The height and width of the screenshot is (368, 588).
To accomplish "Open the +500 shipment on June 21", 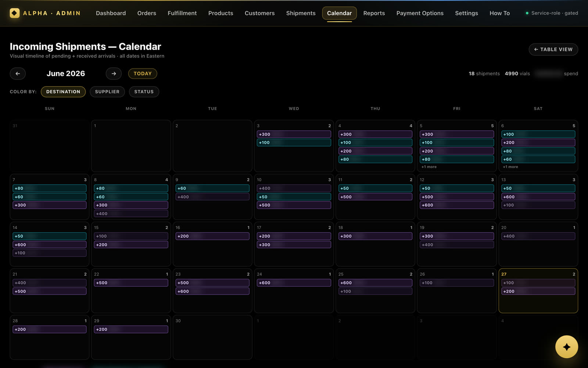I will click(50, 291).
